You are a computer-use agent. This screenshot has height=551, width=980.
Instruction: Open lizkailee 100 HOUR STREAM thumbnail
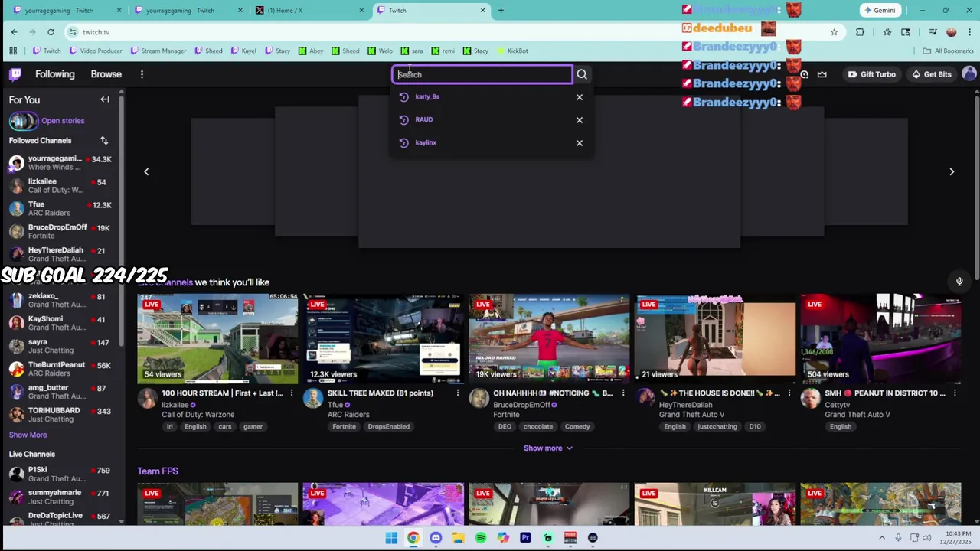217,338
